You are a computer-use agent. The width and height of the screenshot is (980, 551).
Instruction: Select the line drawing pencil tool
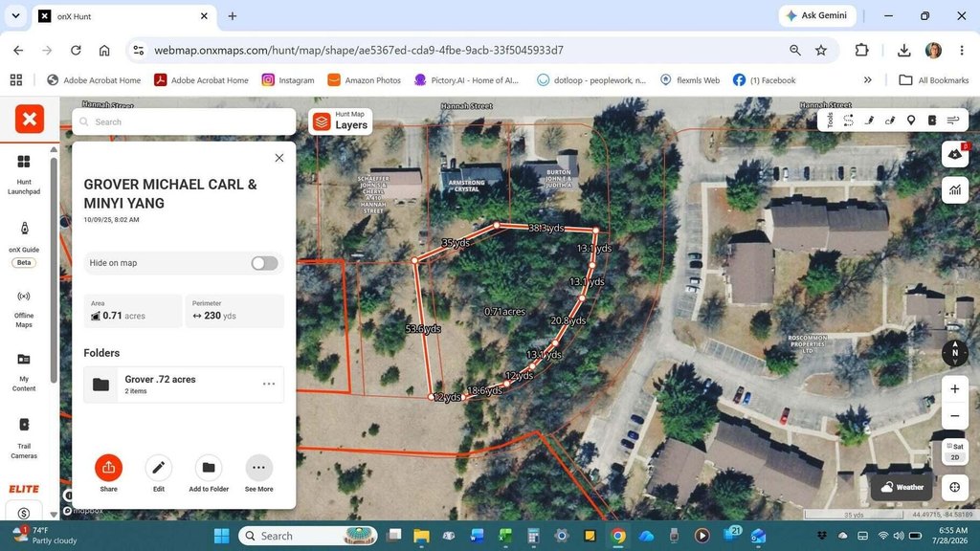click(x=869, y=121)
